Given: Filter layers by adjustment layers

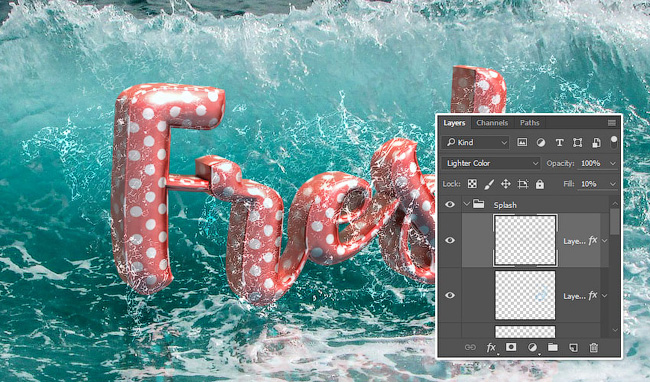Looking at the screenshot, I should [541, 143].
